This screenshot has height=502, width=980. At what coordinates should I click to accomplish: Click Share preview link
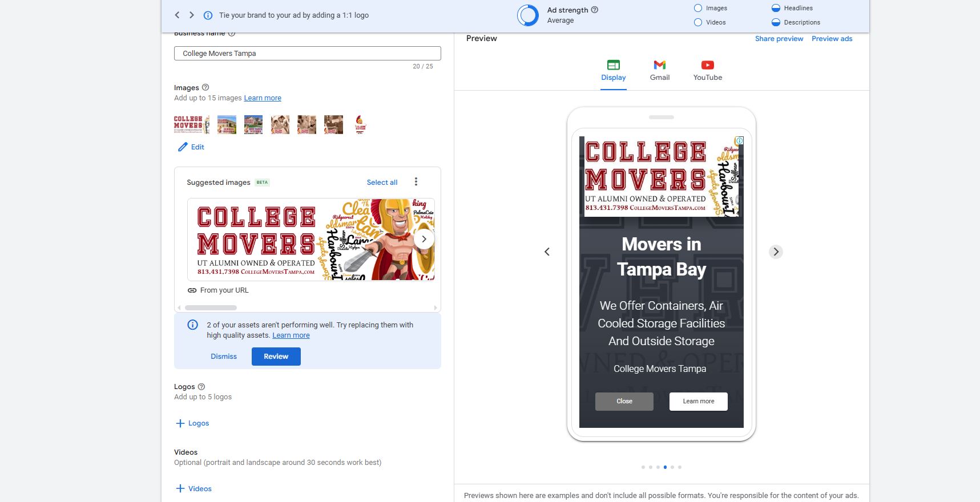click(x=779, y=39)
